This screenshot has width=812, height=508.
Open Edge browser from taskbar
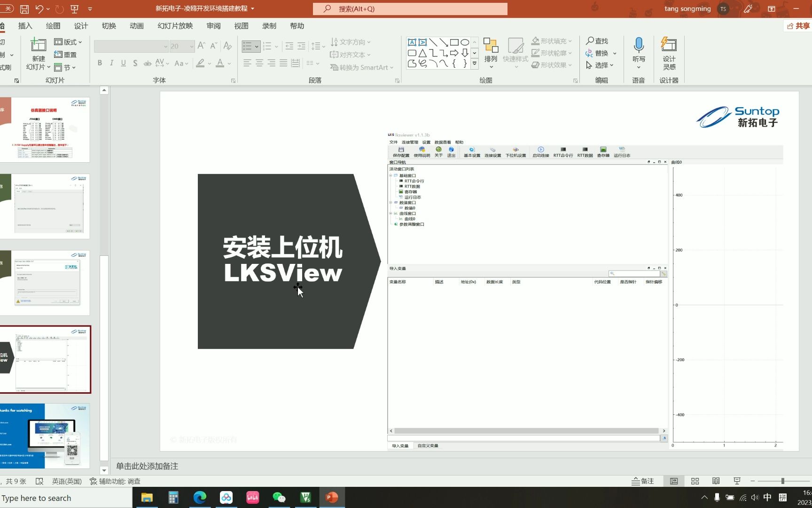(200, 497)
